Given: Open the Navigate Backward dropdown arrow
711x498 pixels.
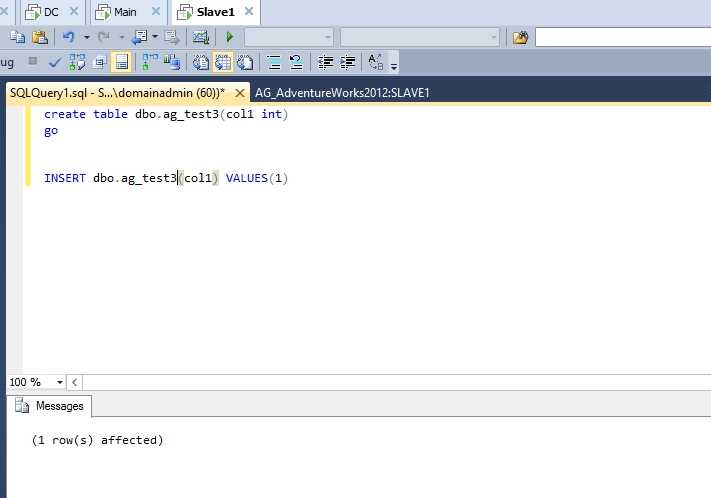Looking at the screenshot, I should 155,37.
